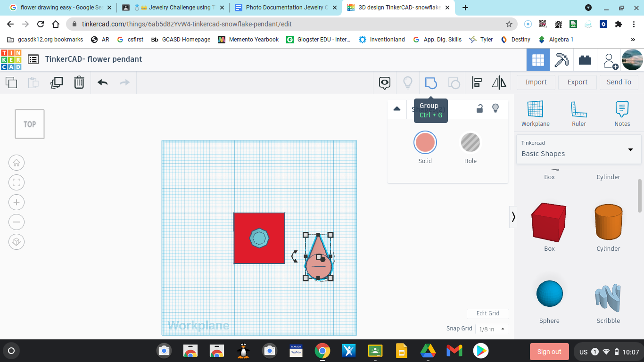Open the Basic Shapes library dropdown
Image resolution: width=644 pixels, height=362 pixels.
click(578, 149)
